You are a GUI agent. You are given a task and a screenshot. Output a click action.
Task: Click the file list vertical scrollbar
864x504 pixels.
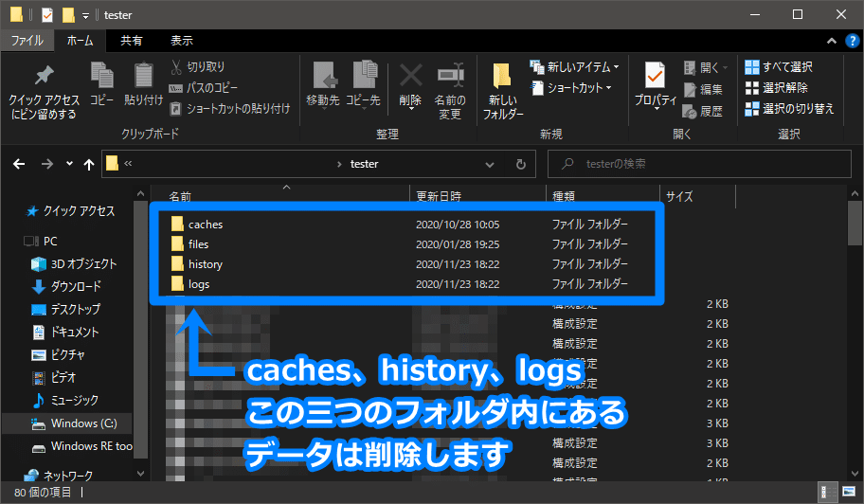coord(855,223)
